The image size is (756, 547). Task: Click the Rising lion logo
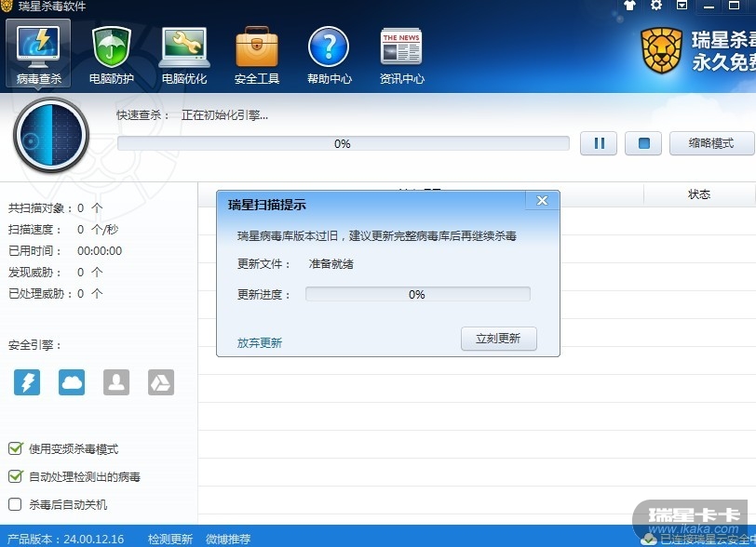point(661,50)
